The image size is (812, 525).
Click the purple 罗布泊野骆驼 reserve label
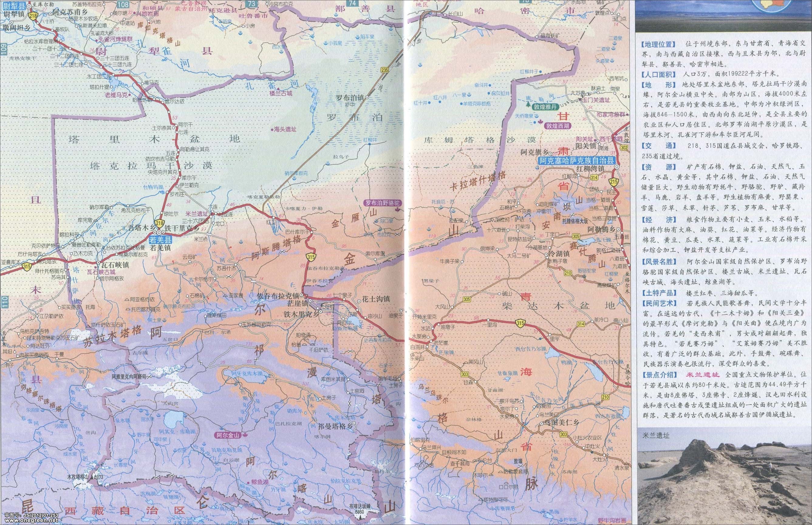point(382,203)
